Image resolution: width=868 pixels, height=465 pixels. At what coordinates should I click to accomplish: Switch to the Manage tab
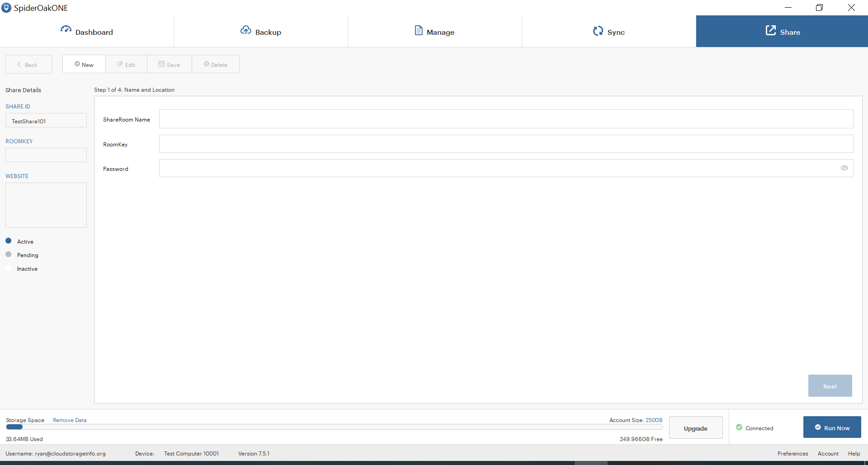coord(434,31)
